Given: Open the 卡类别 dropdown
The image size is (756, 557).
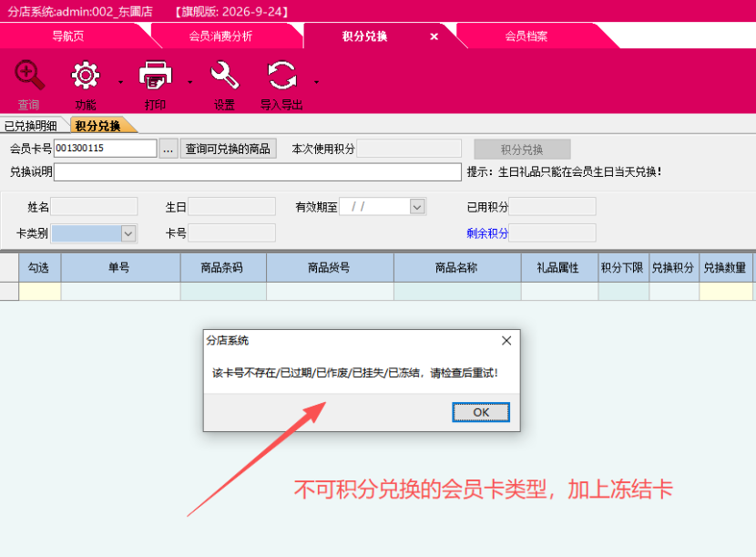Looking at the screenshot, I should click(128, 233).
